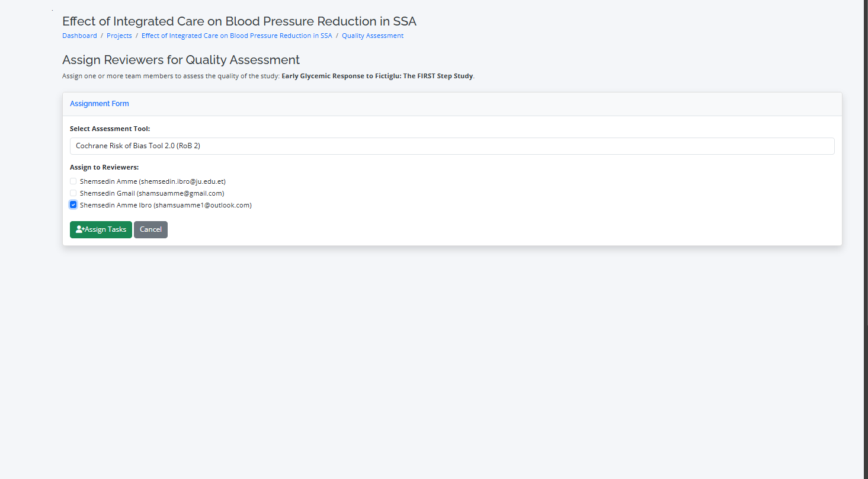Open the Select Assessment Tool dropdown

(x=451, y=146)
